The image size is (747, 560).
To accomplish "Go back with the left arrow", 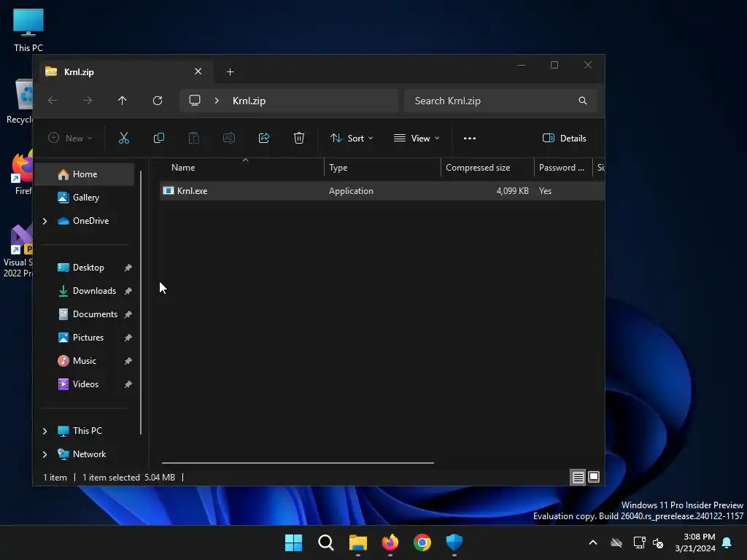I will coord(53,101).
